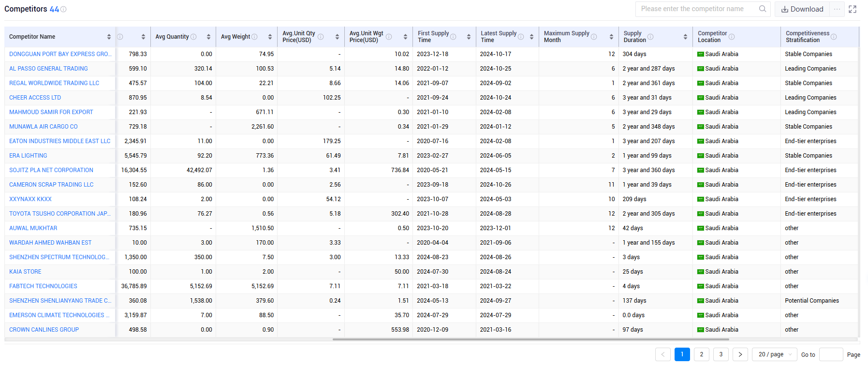The image size is (868, 366).
Task: Select 3 year and 360 days duration cell
Action: pyautogui.click(x=648, y=170)
